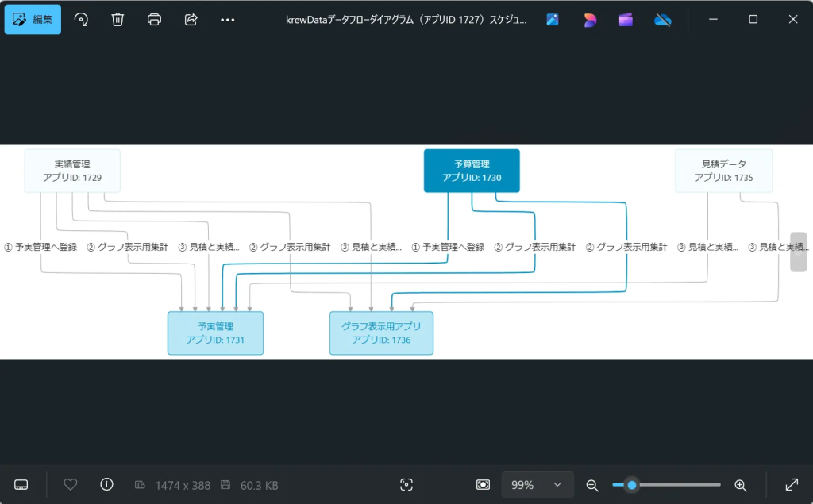Open the Clipchamp video editor icon
Screen dimensions: 813x504
pyautogui.click(x=626, y=20)
